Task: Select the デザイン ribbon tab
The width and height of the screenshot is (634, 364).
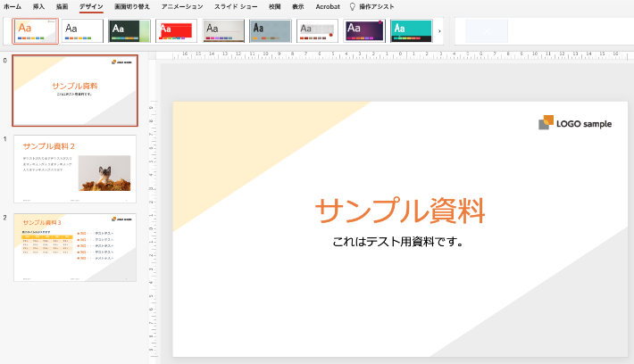Action: (x=91, y=6)
